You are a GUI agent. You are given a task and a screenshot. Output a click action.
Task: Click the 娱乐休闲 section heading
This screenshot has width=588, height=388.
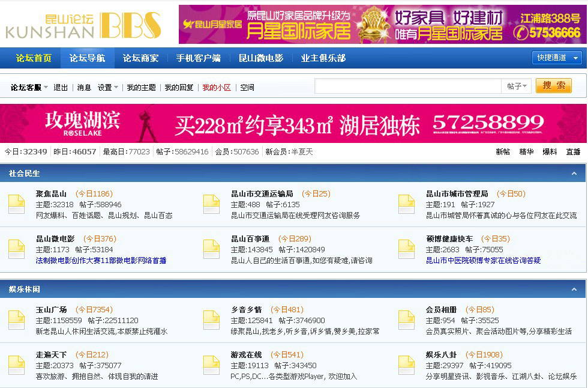click(25, 289)
